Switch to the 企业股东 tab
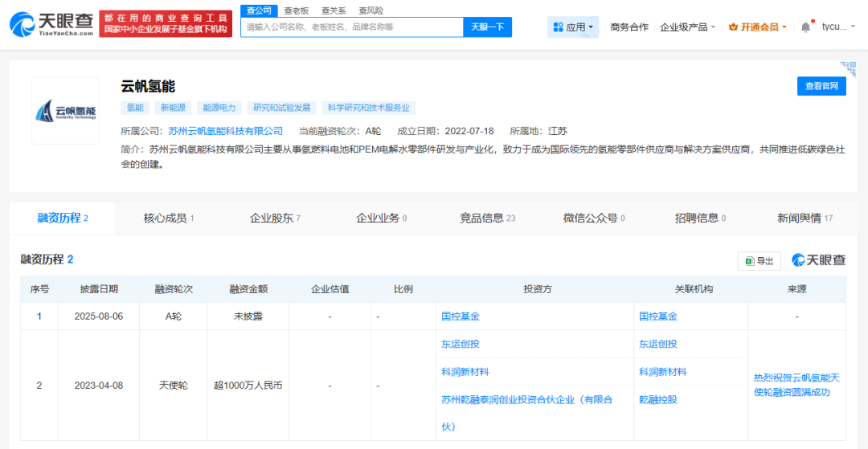The width and height of the screenshot is (868, 449). [x=275, y=218]
